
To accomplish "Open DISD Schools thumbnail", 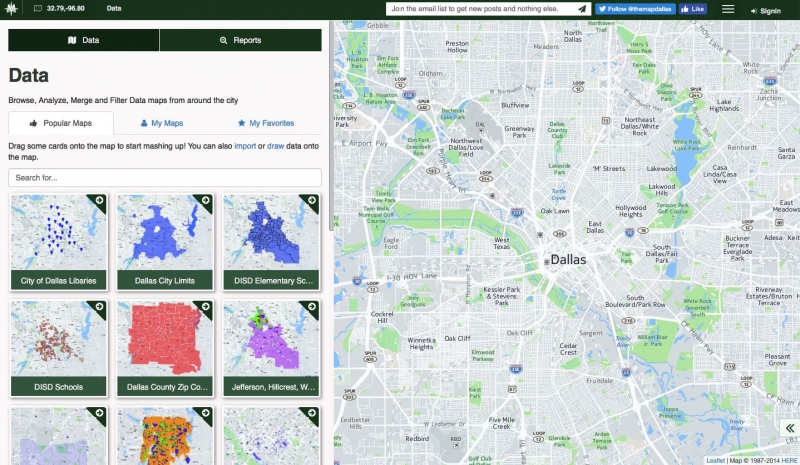I will click(59, 339).
